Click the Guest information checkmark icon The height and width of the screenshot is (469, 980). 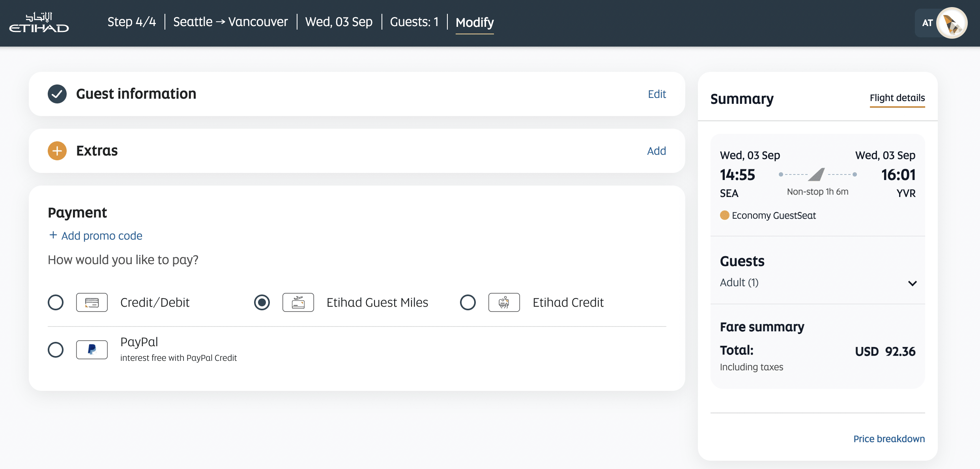57,94
